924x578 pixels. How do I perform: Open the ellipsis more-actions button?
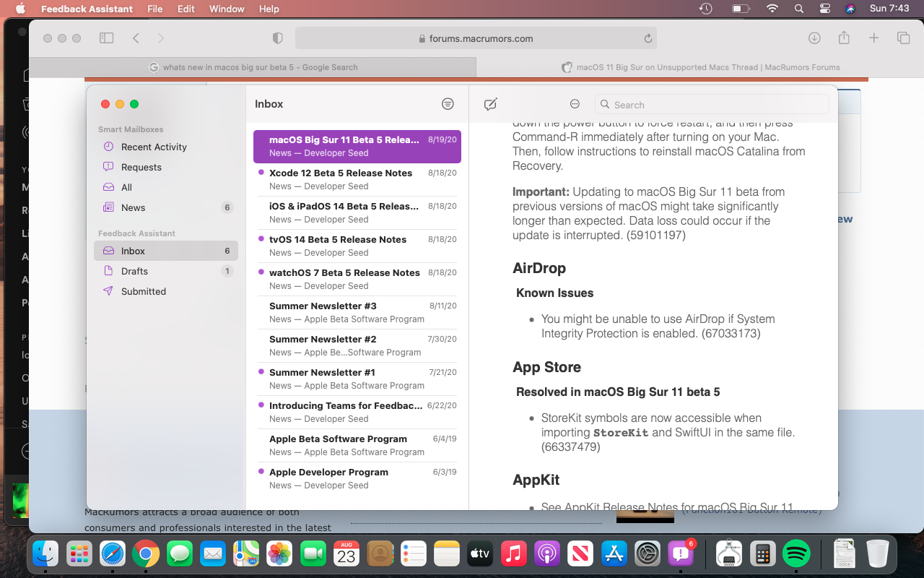575,104
